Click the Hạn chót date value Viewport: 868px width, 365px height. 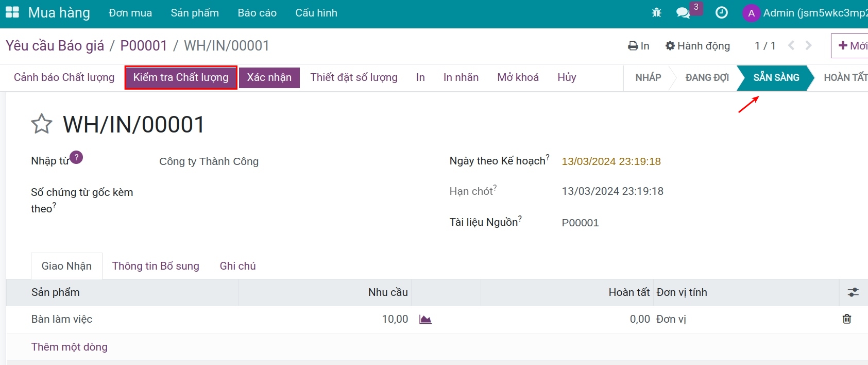(612, 191)
